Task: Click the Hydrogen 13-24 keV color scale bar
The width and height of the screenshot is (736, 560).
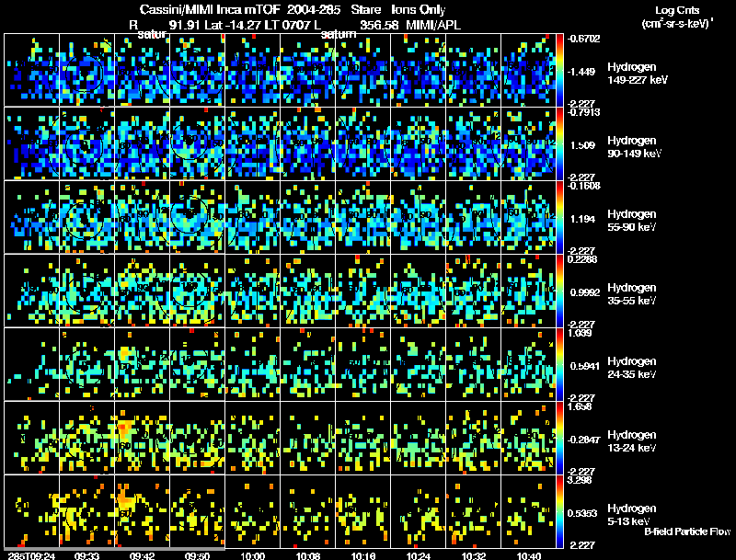Action: [x=559, y=438]
